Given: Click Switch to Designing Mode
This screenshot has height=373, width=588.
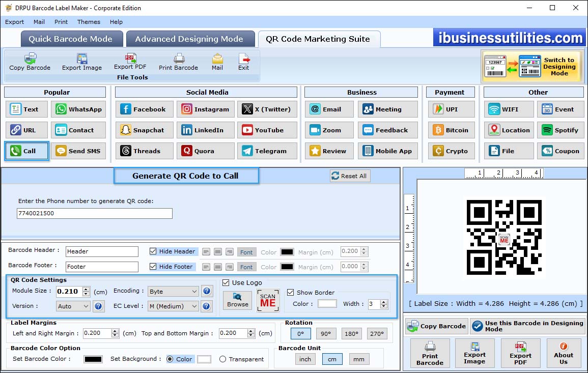Looking at the screenshot, I should tap(533, 67).
